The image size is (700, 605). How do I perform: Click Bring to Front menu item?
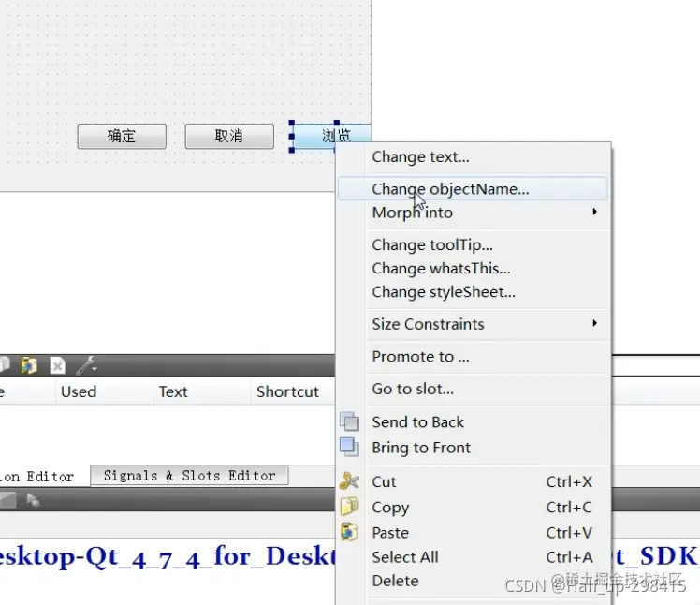point(474,448)
